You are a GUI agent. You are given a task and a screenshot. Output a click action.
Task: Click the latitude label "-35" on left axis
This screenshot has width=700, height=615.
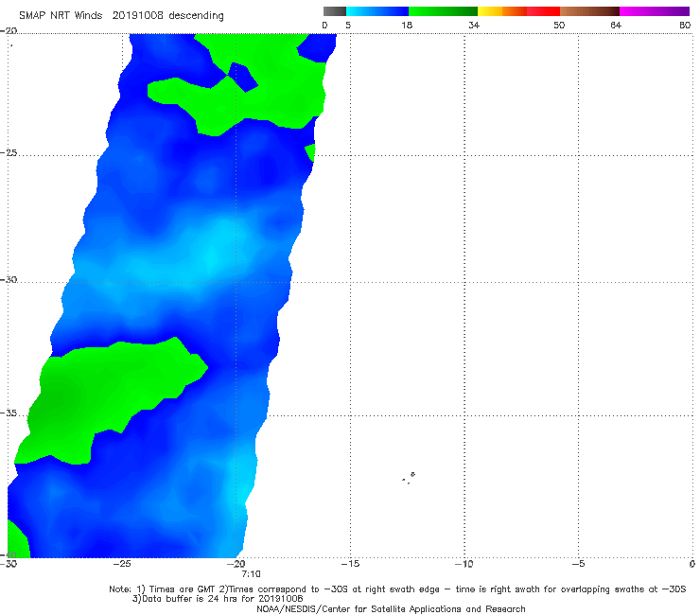click(9, 413)
